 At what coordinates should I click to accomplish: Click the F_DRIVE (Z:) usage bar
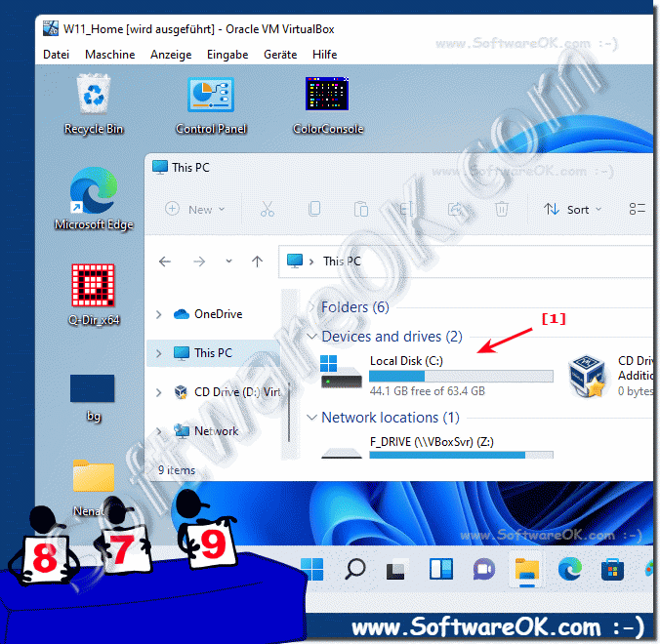pos(461,455)
